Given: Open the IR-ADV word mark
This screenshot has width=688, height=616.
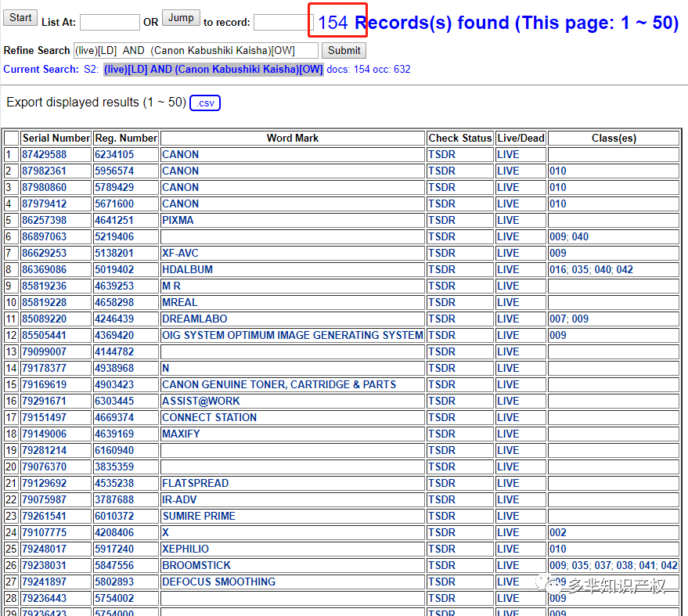Looking at the screenshot, I should click(179, 500).
